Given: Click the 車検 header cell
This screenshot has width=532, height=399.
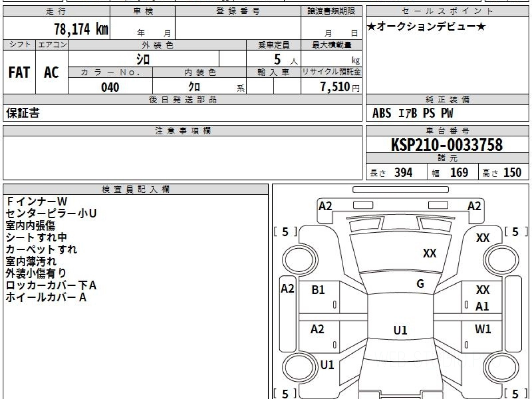Looking at the screenshot, I should (x=143, y=12).
